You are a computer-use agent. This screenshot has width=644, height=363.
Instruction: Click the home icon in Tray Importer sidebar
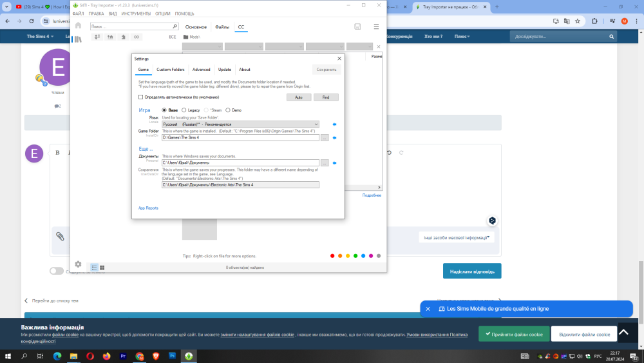pyautogui.click(x=78, y=26)
